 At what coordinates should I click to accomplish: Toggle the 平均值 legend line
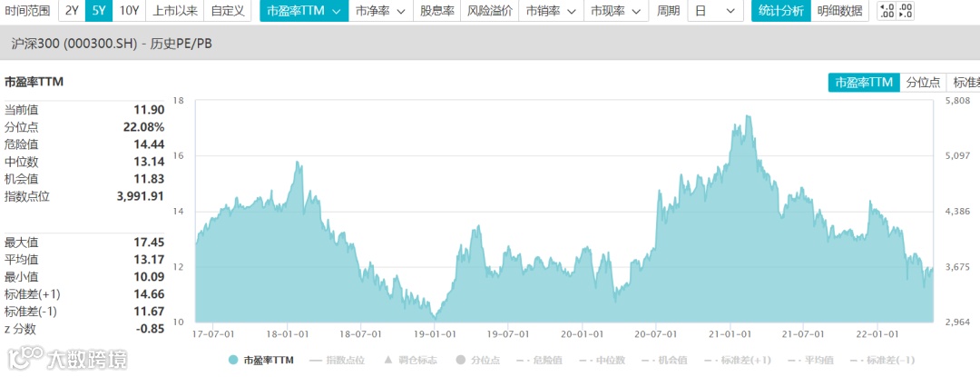coord(810,360)
